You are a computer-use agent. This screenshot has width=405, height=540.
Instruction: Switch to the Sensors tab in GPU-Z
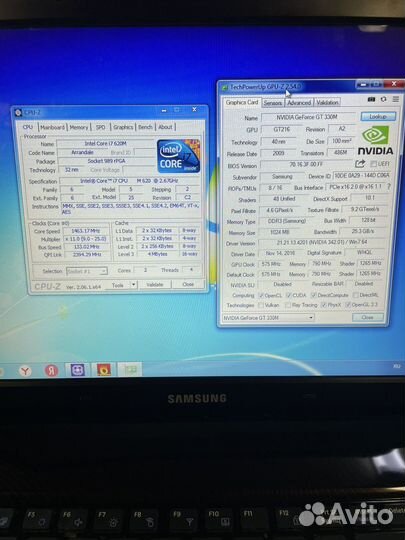[x=273, y=103]
